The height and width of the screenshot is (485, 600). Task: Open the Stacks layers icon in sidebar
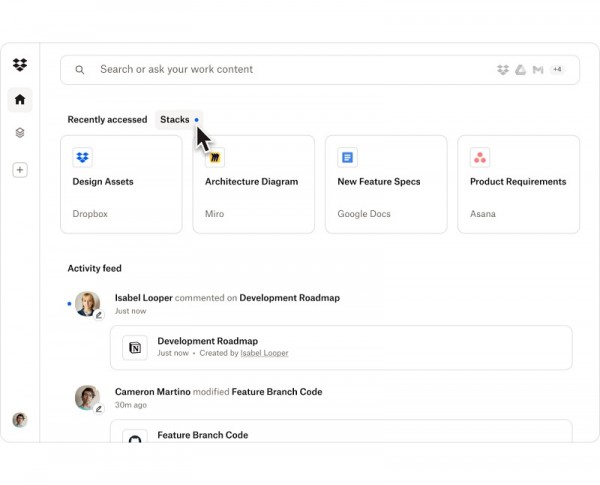click(20, 133)
